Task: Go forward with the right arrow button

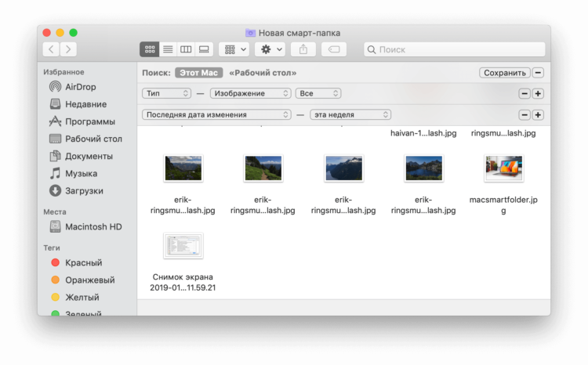Action: click(x=68, y=49)
